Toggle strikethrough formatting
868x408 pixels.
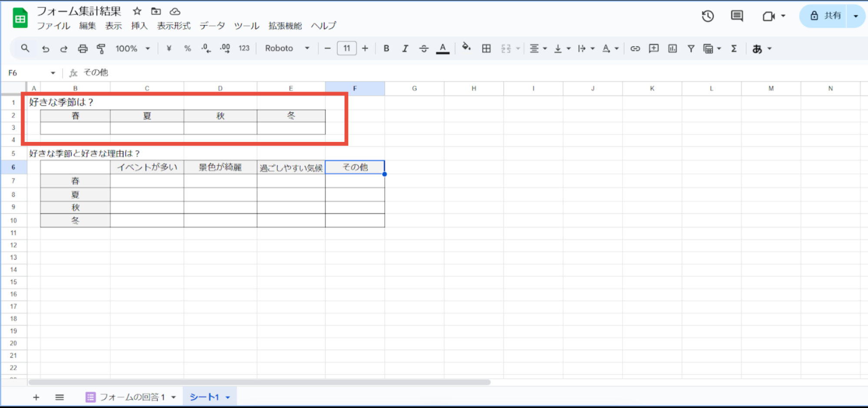(x=424, y=49)
